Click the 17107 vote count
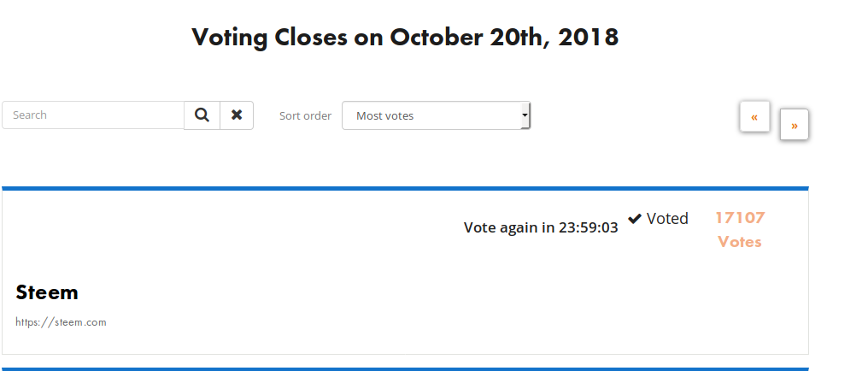868x371 pixels. (x=740, y=218)
